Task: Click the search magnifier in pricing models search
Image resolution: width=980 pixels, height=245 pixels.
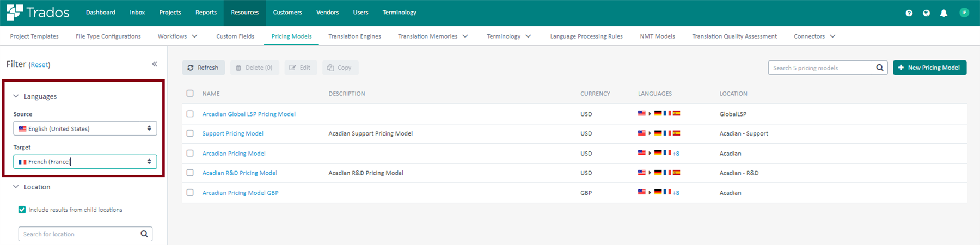Action: (880, 68)
